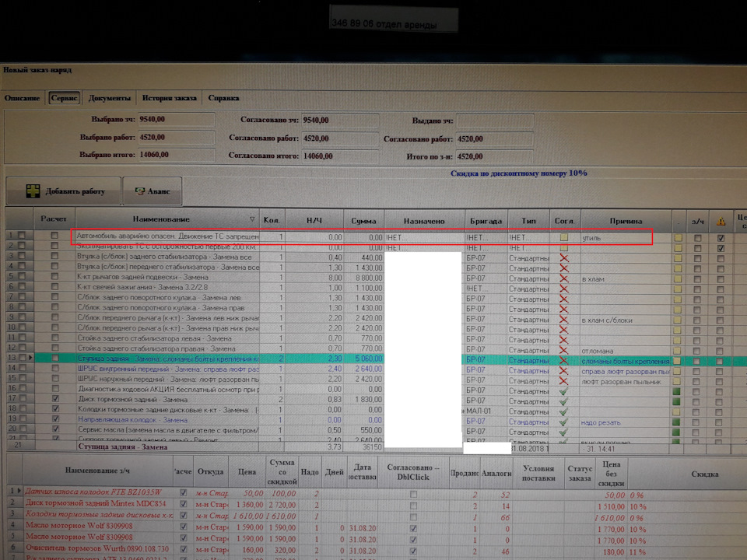Image resolution: width=747 pixels, height=560 pixels.
Task: Click red X for К-кт рычагов задней подвески
Action: [564, 278]
